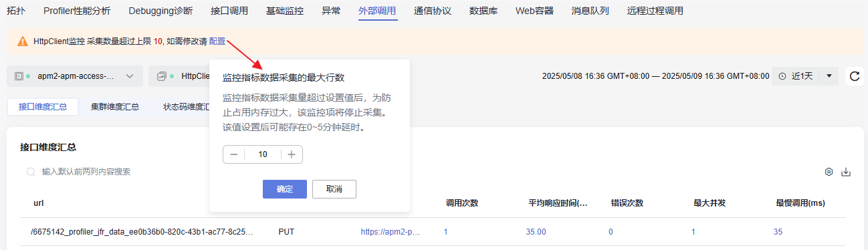Download the table data
This screenshot has height=250, width=868.
[x=846, y=172]
